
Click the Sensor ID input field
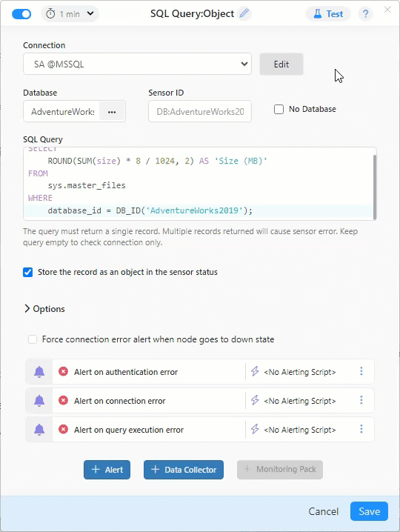pyautogui.click(x=200, y=111)
